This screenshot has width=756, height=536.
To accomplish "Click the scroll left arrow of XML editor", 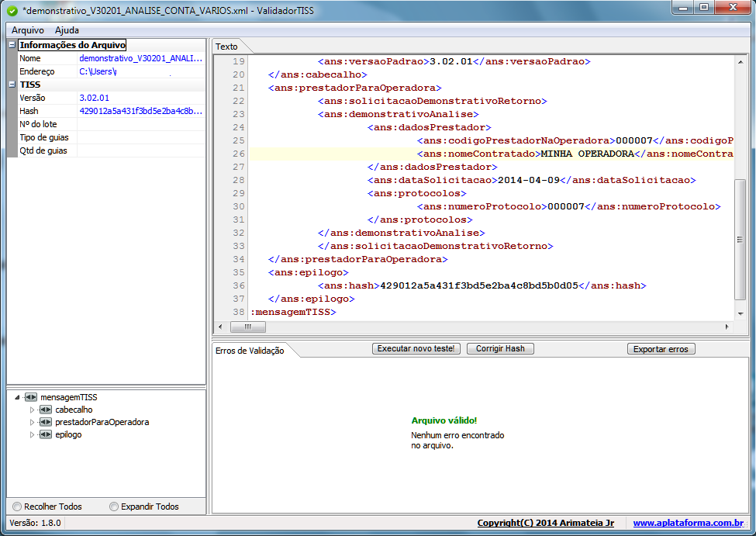I will [220, 327].
